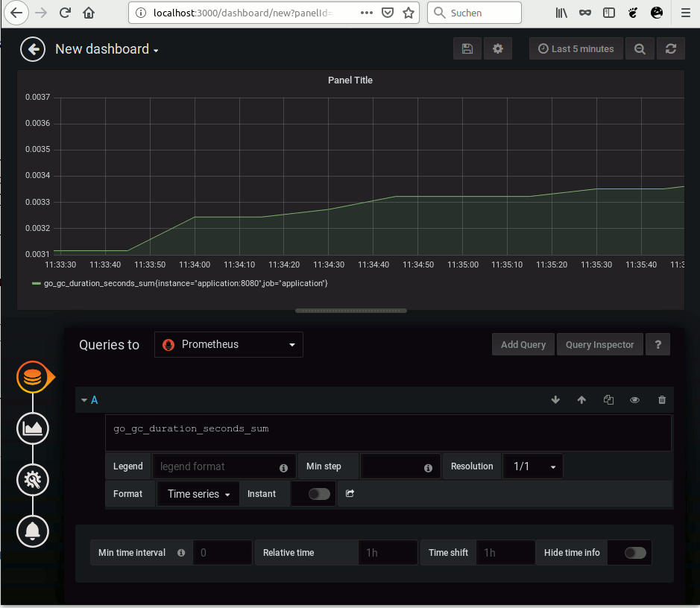Disable query A using the eye icon

pyautogui.click(x=634, y=400)
